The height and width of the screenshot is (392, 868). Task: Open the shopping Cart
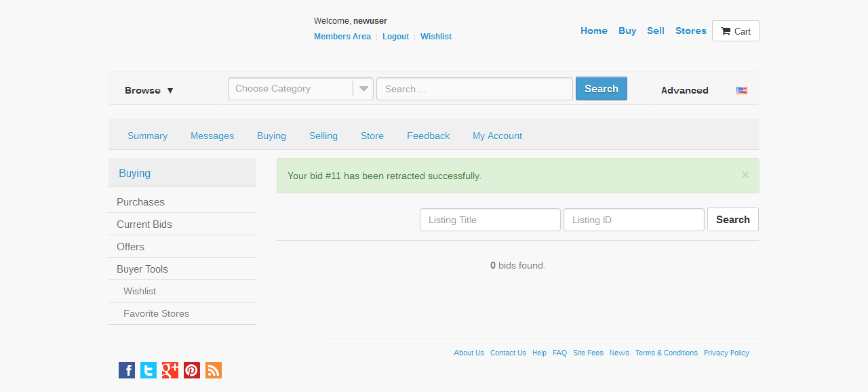point(735,31)
